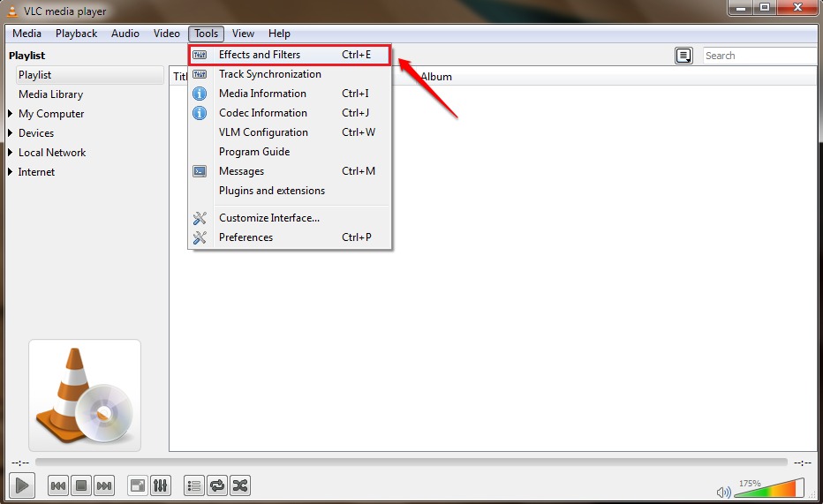Choose Effects and Filters

290,55
